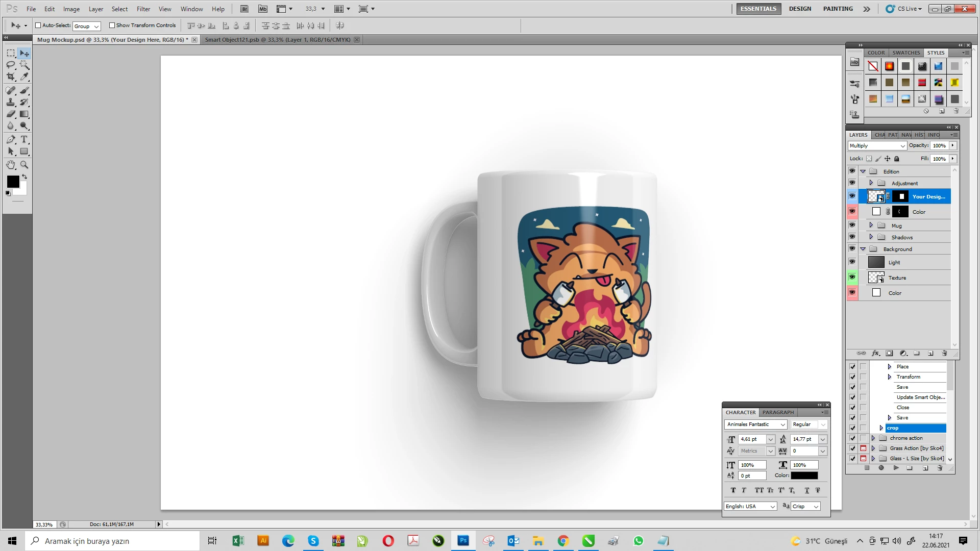Open the Animales Fantastic font dropdown
The image size is (980, 551).
[x=782, y=424]
